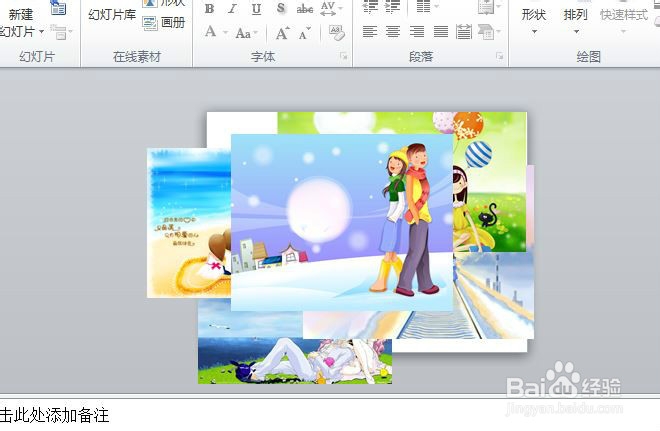Click the text columns icon
Image resolution: width=660 pixels, height=431 pixels.
point(423,6)
